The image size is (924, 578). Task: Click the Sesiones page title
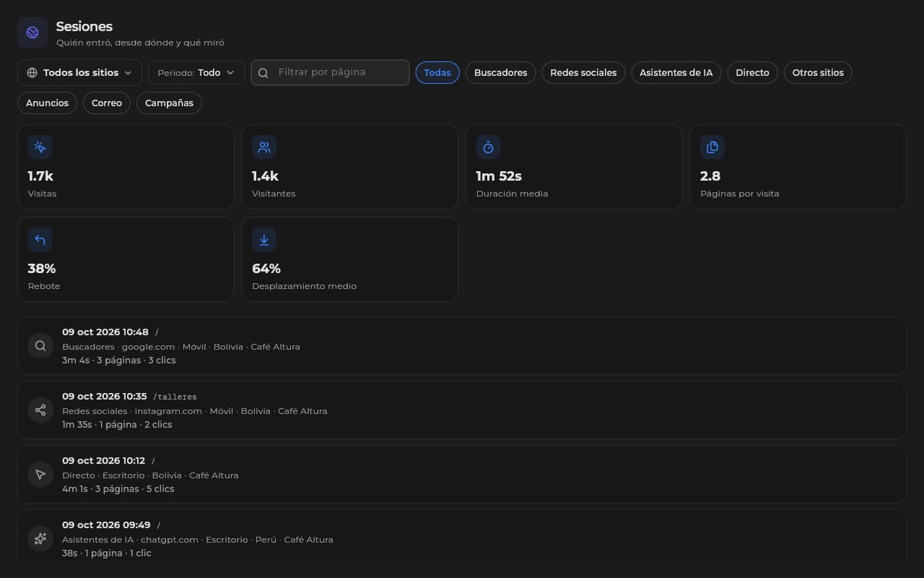(84, 26)
